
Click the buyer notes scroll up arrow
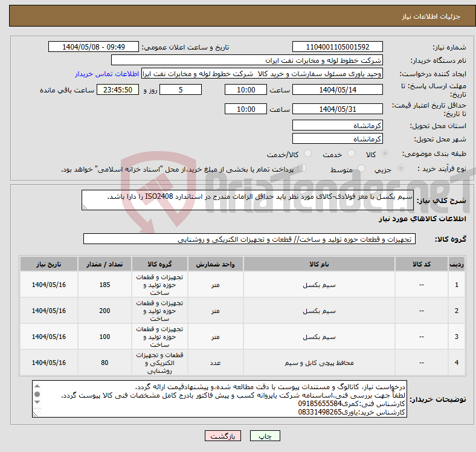click(x=37, y=386)
